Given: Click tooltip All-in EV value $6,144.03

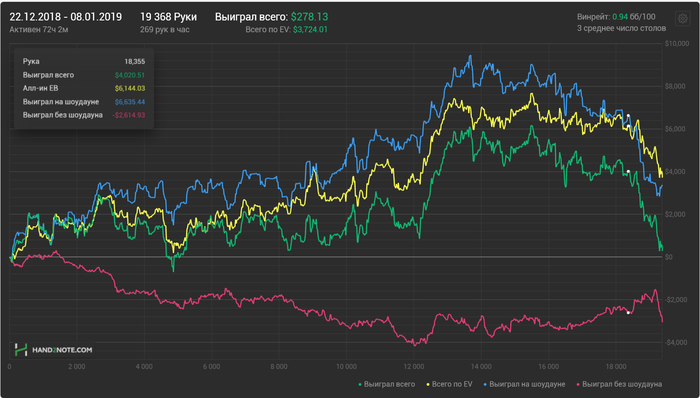Looking at the screenshot, I should [x=129, y=88].
